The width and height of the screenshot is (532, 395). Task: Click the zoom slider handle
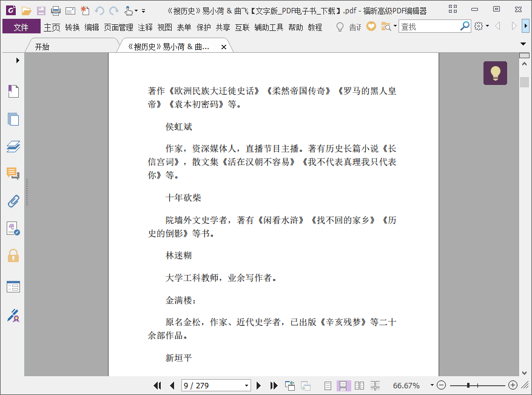[x=468, y=385]
